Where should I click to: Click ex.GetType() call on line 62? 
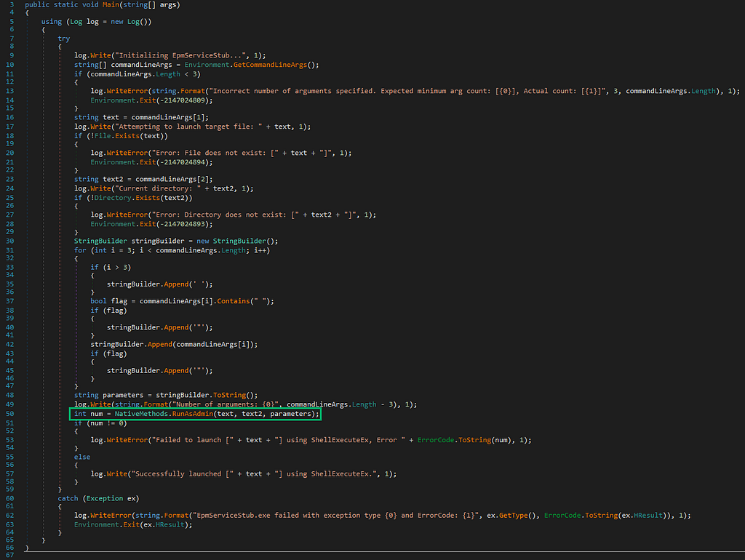(x=513, y=515)
